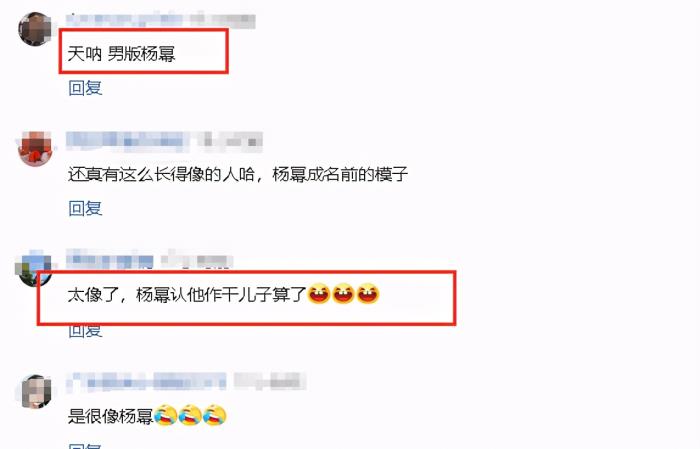This screenshot has height=449, width=700.
Task: Select comment text 天呐 男版杨幂
Action: 121,54
